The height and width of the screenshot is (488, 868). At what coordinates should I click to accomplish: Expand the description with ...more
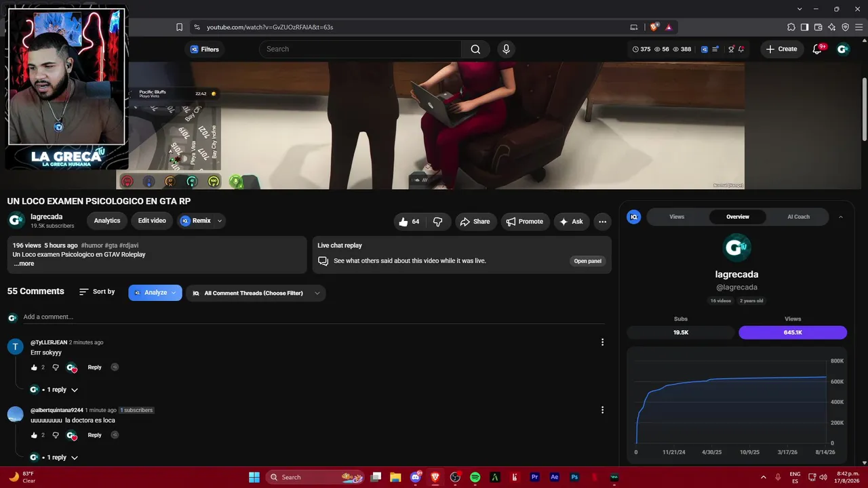24,264
